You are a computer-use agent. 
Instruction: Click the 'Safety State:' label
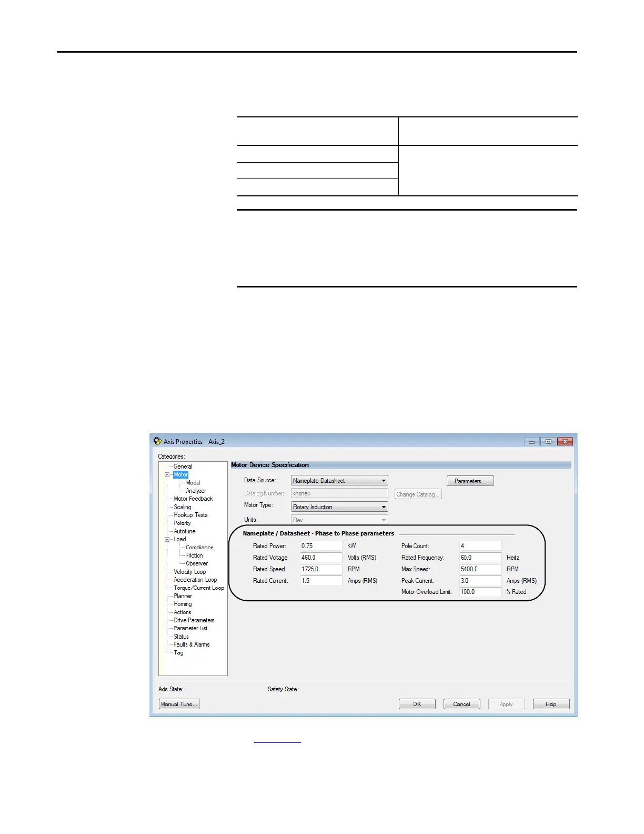point(283,689)
